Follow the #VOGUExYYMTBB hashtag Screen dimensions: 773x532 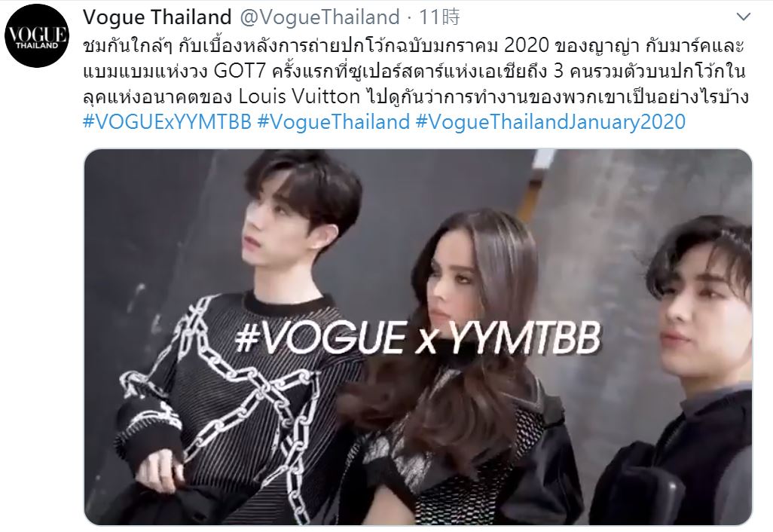coord(167,121)
